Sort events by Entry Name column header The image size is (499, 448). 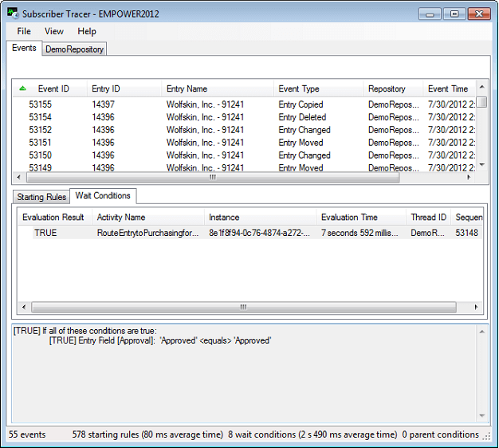218,88
